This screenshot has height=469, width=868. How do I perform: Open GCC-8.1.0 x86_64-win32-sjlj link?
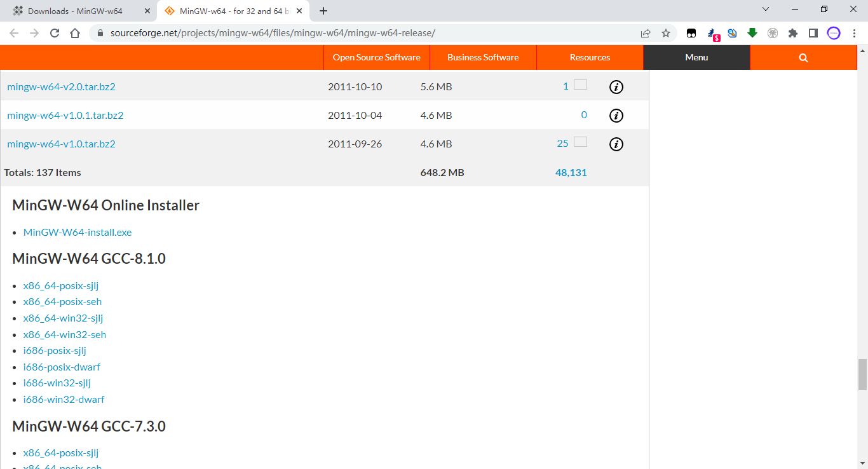[x=63, y=318]
